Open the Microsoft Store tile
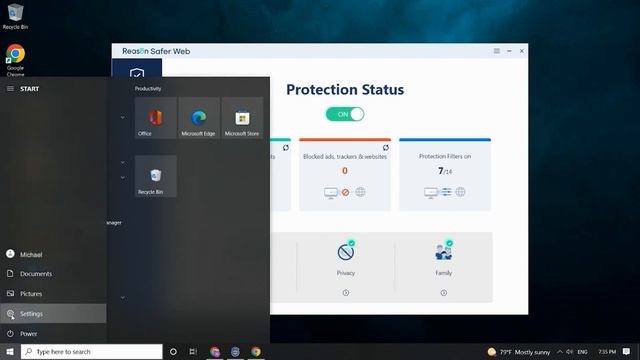Screen dimensions: 640x360 point(242,118)
